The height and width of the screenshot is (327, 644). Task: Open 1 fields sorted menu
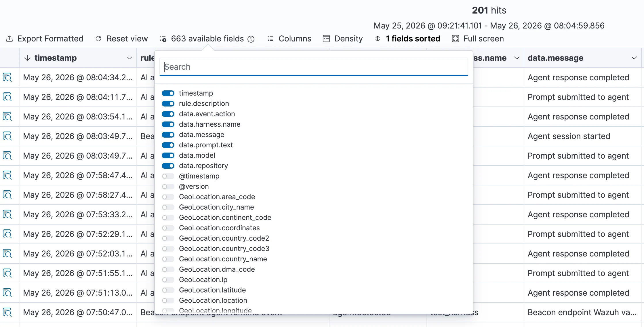[407, 39]
